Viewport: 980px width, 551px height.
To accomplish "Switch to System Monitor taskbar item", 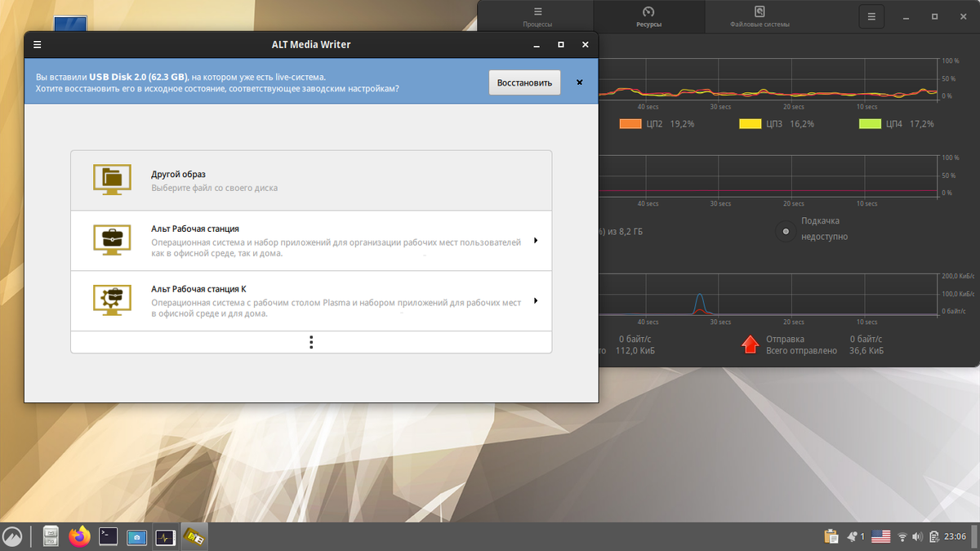I will click(x=165, y=536).
